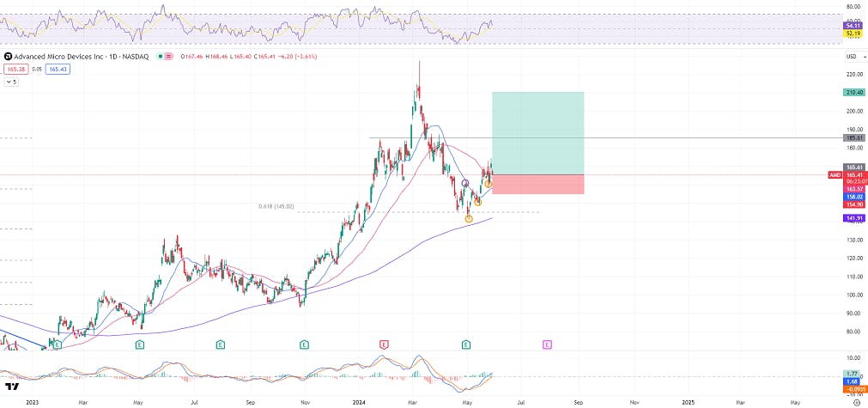Viewport: 868px width, 408px height.
Task: Click the 2025 label on time axis
Action: coord(688,403)
